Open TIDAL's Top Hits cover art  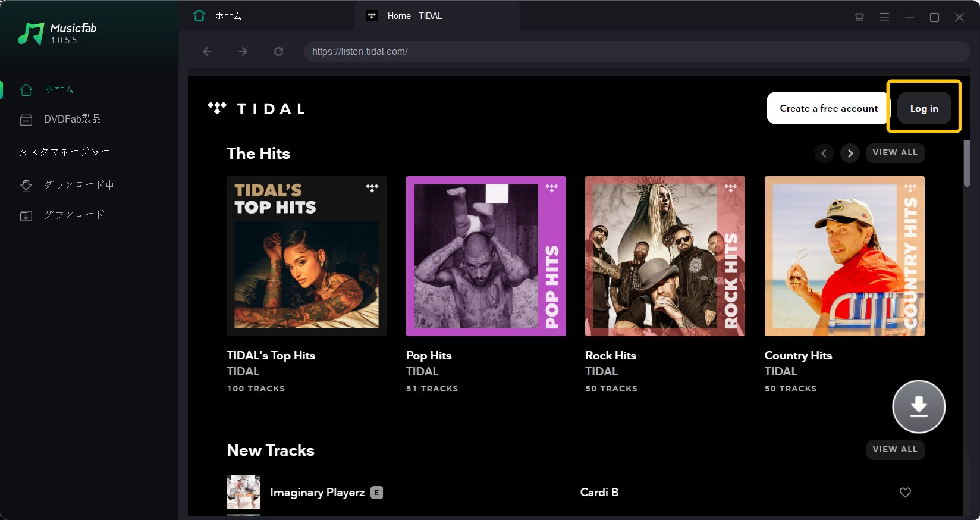[306, 256]
